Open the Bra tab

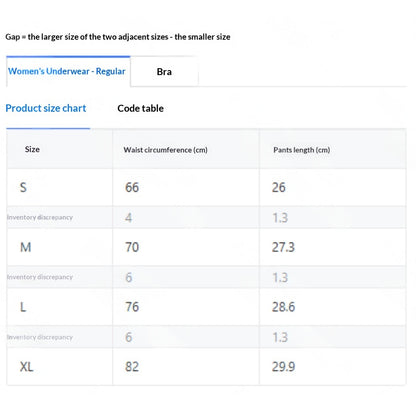tap(164, 72)
